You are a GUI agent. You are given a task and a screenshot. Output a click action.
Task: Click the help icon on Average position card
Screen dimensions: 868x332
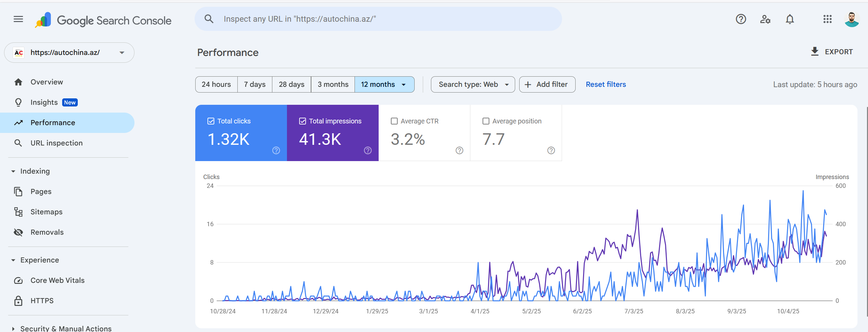(551, 151)
